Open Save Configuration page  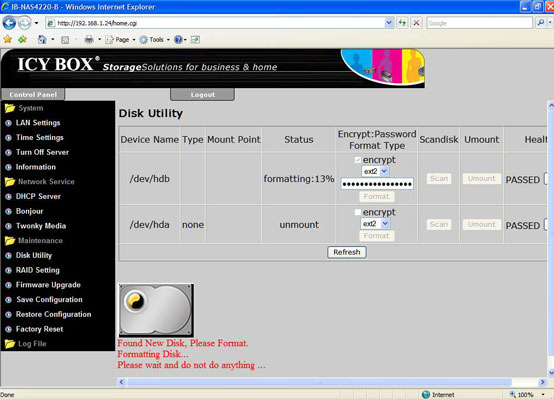point(49,300)
